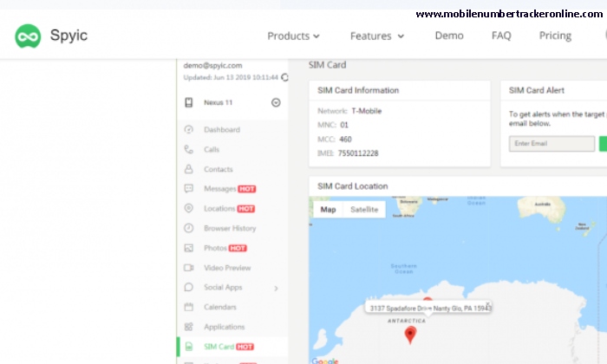Click the Contacts person icon
607x364 pixels.
(x=188, y=169)
